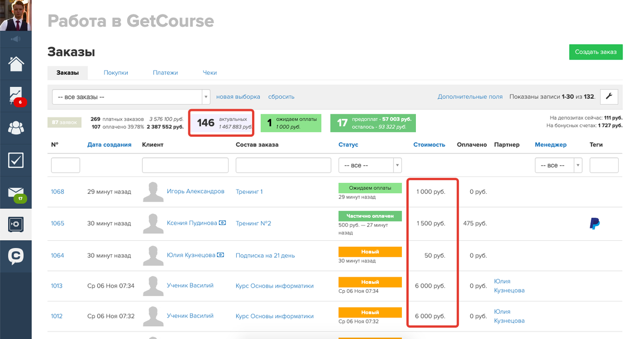
Task: Click the green "17 предоплат" summary block
Action: pyautogui.click(x=374, y=123)
